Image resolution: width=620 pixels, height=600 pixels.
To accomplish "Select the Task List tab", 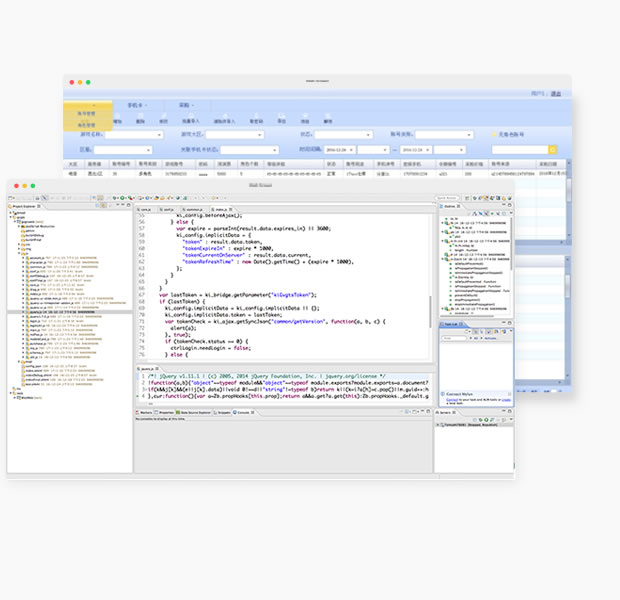I will point(452,324).
